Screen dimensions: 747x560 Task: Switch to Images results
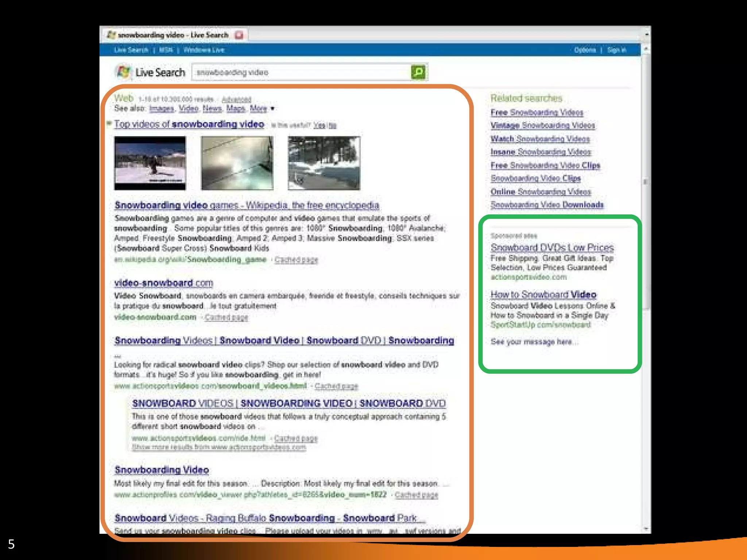[x=161, y=109]
